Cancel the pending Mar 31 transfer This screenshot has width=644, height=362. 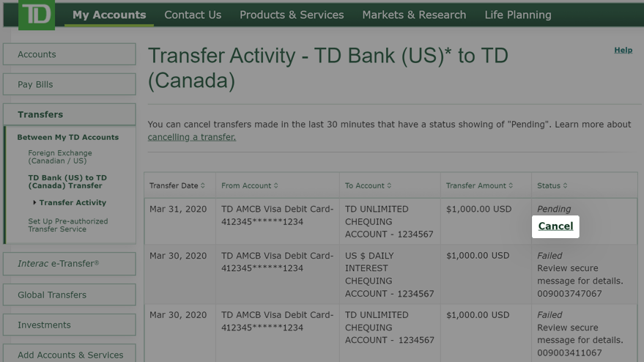555,226
